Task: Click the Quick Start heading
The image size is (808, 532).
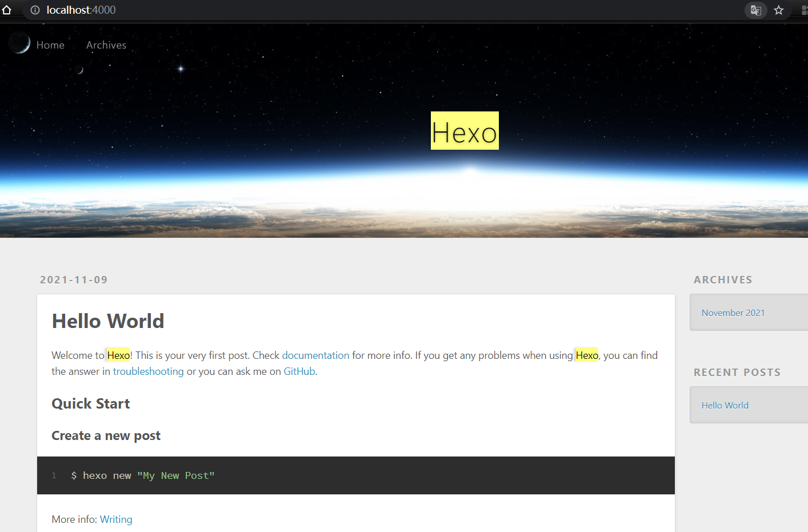Action: tap(91, 404)
